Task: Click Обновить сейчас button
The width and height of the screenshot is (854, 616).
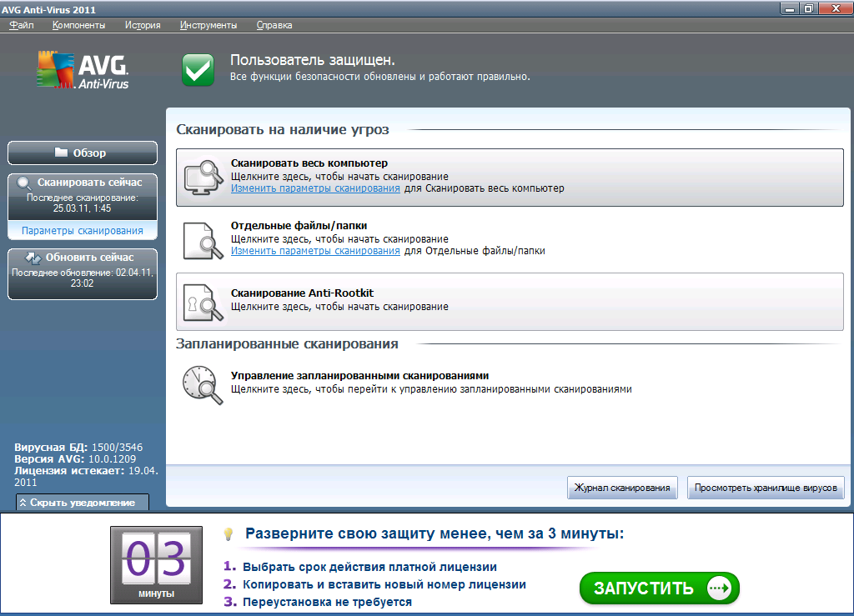Action: [x=83, y=274]
